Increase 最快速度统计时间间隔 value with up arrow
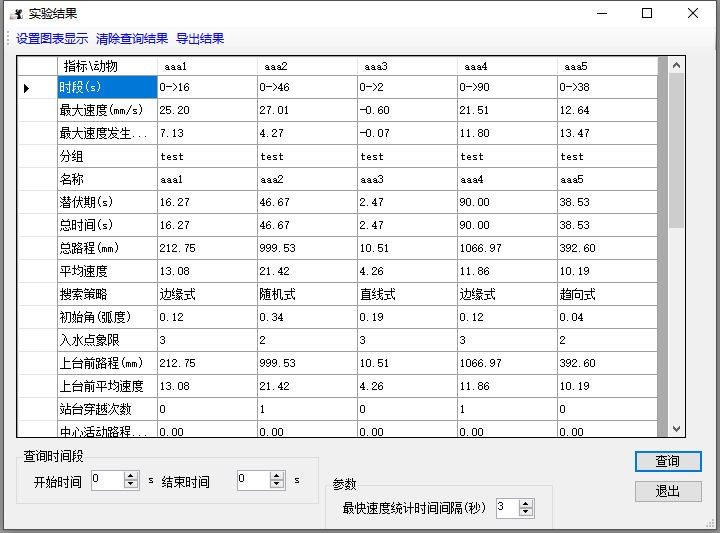The image size is (720, 533). [526, 504]
